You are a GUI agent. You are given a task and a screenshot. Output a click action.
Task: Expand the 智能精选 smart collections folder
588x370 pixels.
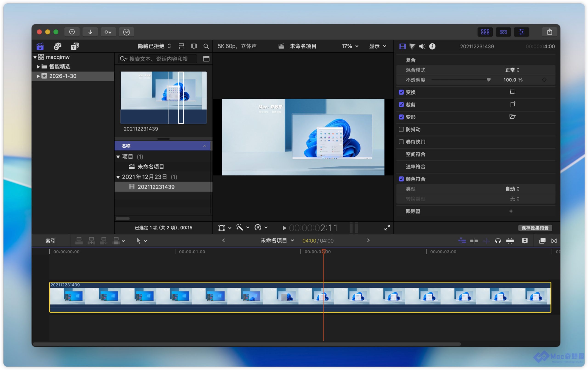(x=38, y=67)
